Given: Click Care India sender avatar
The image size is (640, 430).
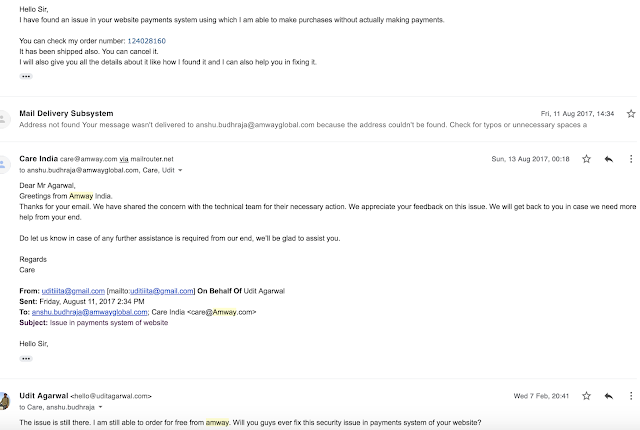Looking at the screenshot, I should tap(3, 164).
